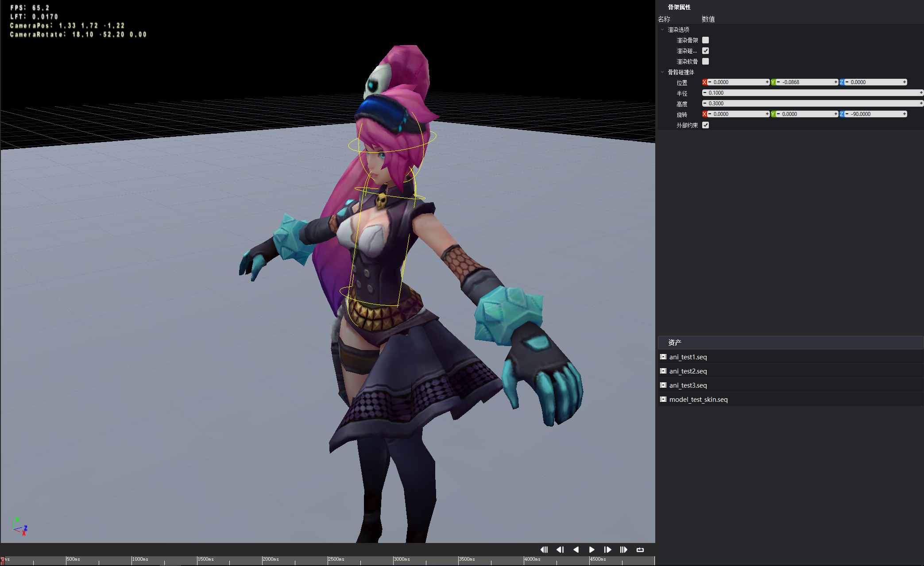Increase position Y with plus button
The image size is (924, 566).
(x=836, y=82)
